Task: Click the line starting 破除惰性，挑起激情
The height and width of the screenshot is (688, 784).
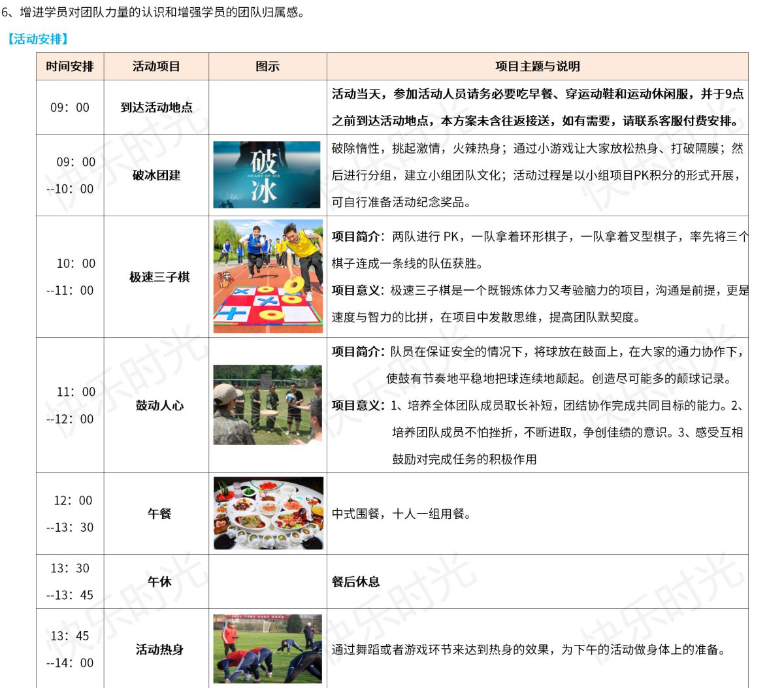Action: pos(538,148)
